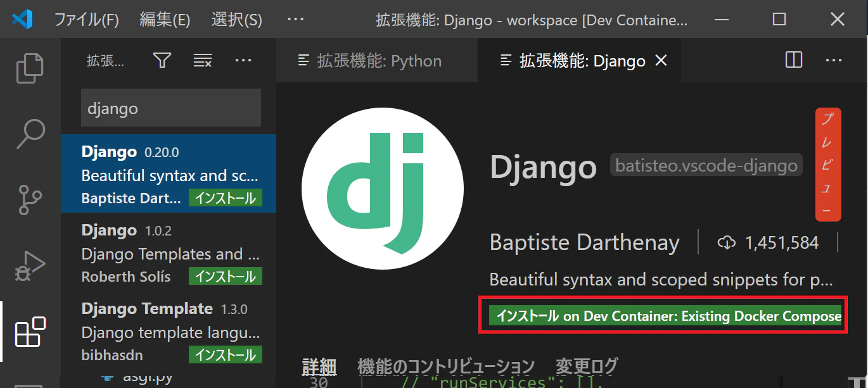Viewport: 868px width, 388px height.
Task: Click the 1,451,584 install count
Action: tap(782, 242)
